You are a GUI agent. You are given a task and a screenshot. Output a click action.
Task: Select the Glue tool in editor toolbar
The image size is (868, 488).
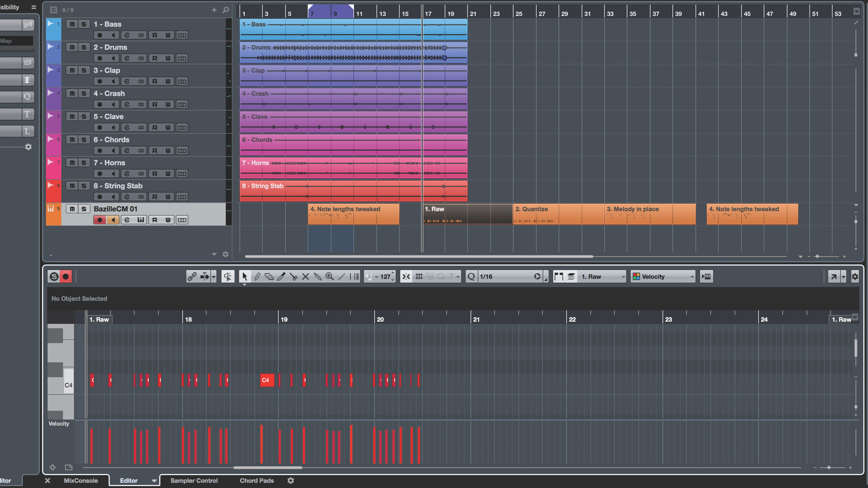pos(317,277)
